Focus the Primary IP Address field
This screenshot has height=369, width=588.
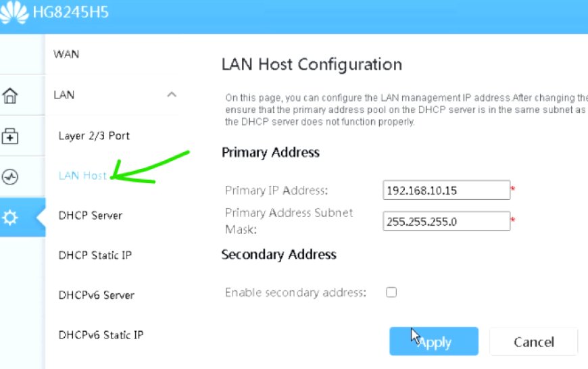(446, 190)
